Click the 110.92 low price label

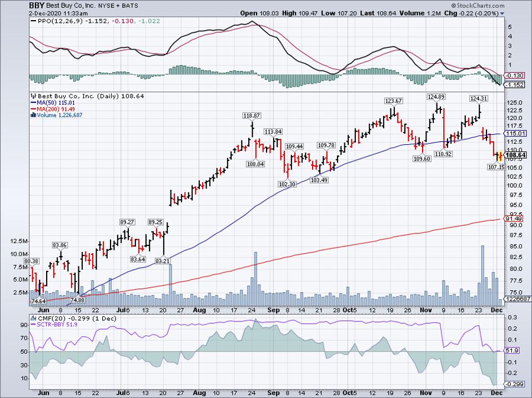coord(443,154)
